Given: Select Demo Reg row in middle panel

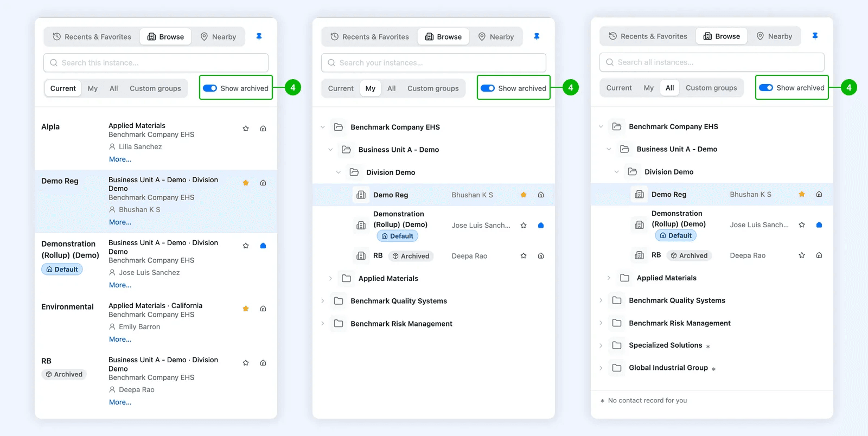Looking at the screenshot, I should (x=433, y=195).
